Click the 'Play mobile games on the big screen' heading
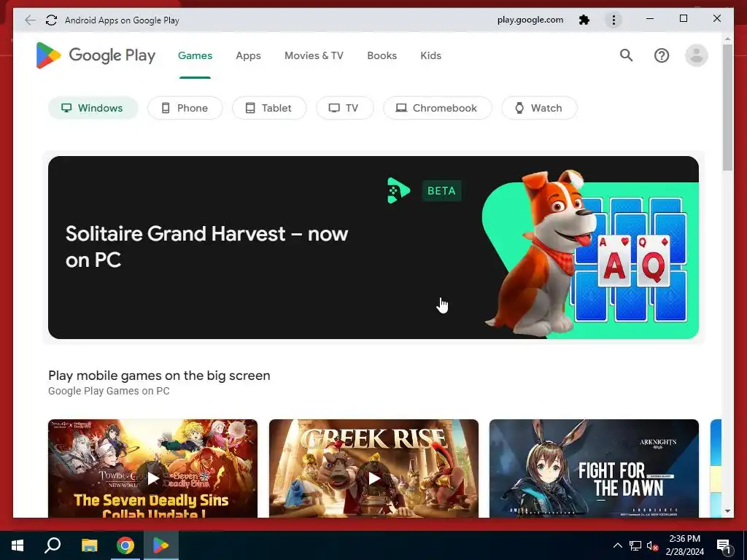Image resolution: width=747 pixels, height=560 pixels. (x=159, y=376)
